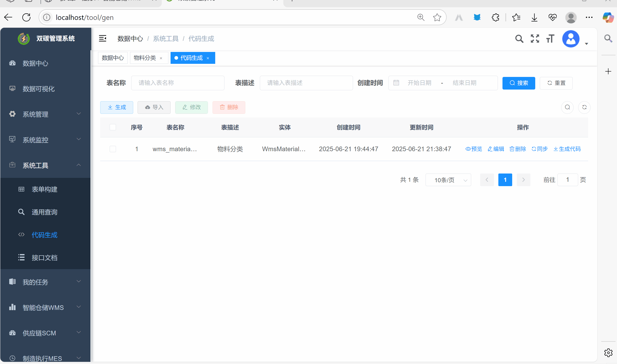Open the 10条/页 page size dropdown
Image resolution: width=617 pixels, height=364 pixels.
448,180
